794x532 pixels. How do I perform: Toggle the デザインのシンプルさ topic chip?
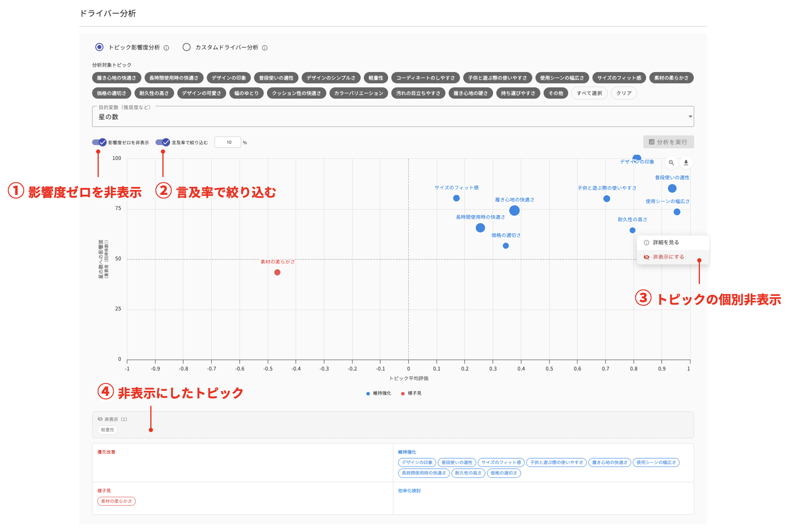331,78
